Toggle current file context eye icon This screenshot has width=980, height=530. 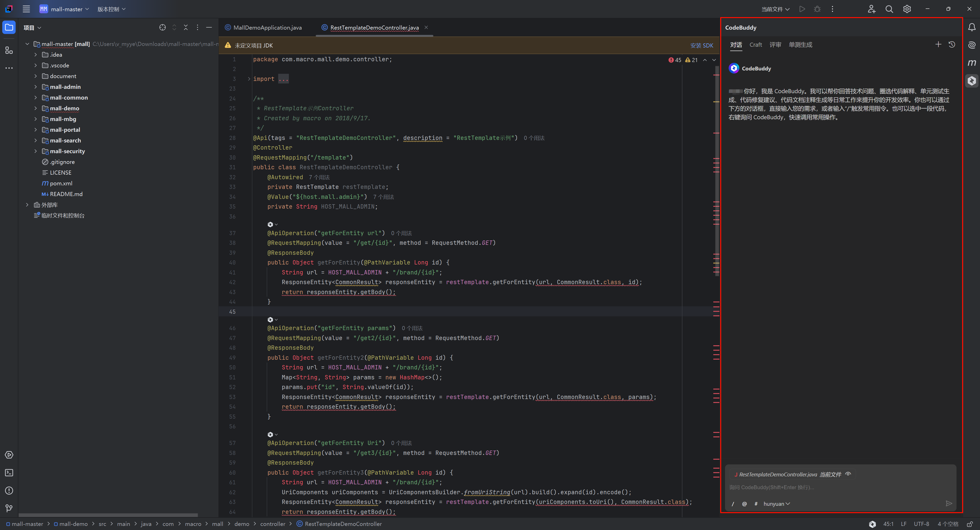tap(848, 474)
